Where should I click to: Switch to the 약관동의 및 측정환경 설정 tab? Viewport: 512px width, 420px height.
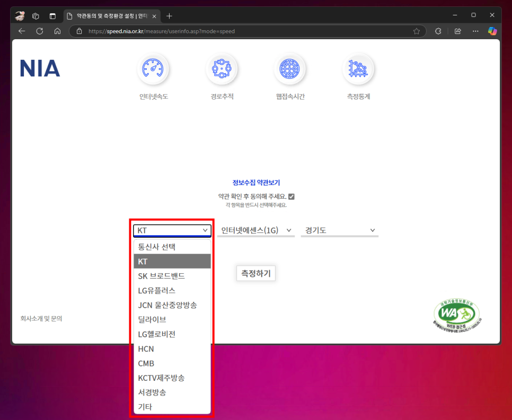[x=111, y=16]
